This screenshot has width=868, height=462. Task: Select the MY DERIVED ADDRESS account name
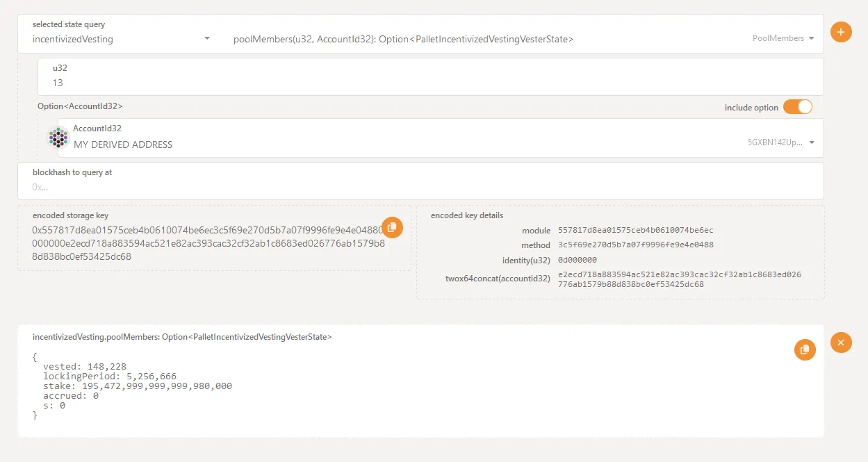pyautogui.click(x=123, y=145)
